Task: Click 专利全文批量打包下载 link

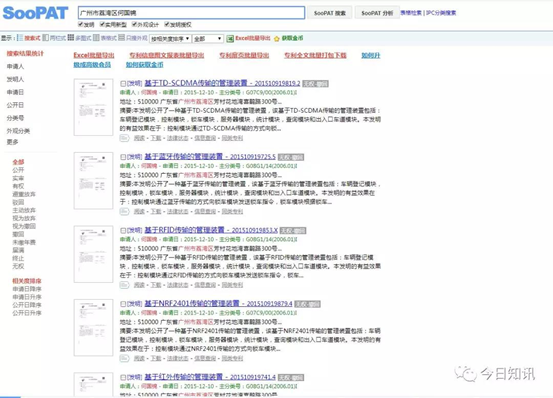Action: point(315,55)
